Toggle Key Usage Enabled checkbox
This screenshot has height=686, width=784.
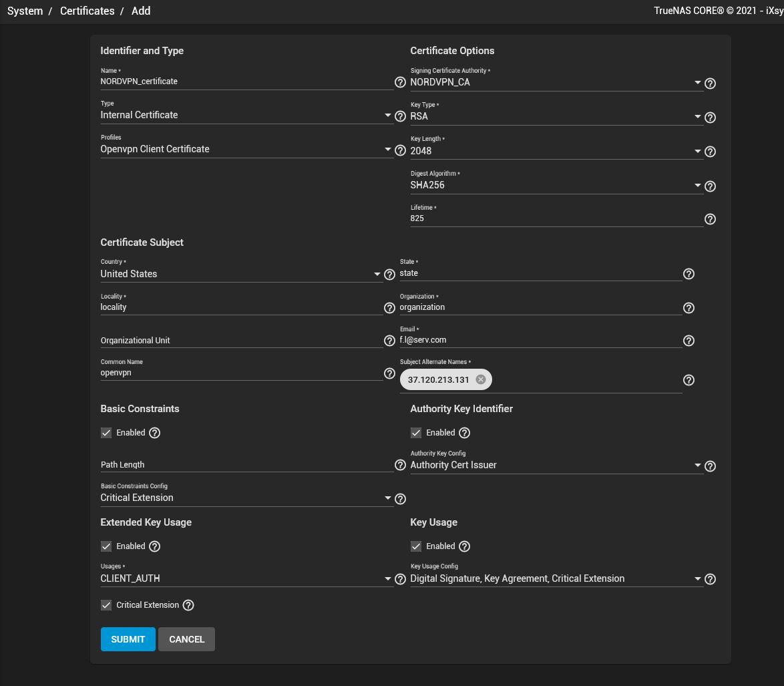click(x=416, y=546)
